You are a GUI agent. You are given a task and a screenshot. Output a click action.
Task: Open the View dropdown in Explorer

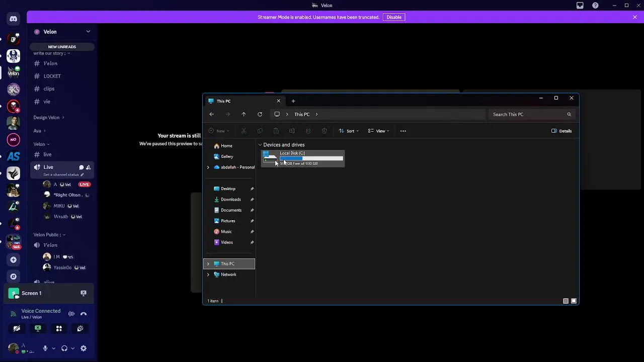[378, 131]
